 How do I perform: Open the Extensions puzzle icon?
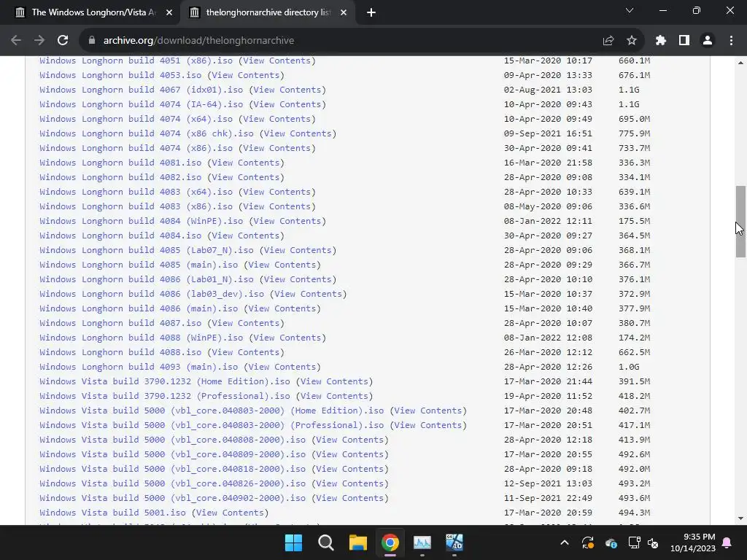(x=661, y=41)
